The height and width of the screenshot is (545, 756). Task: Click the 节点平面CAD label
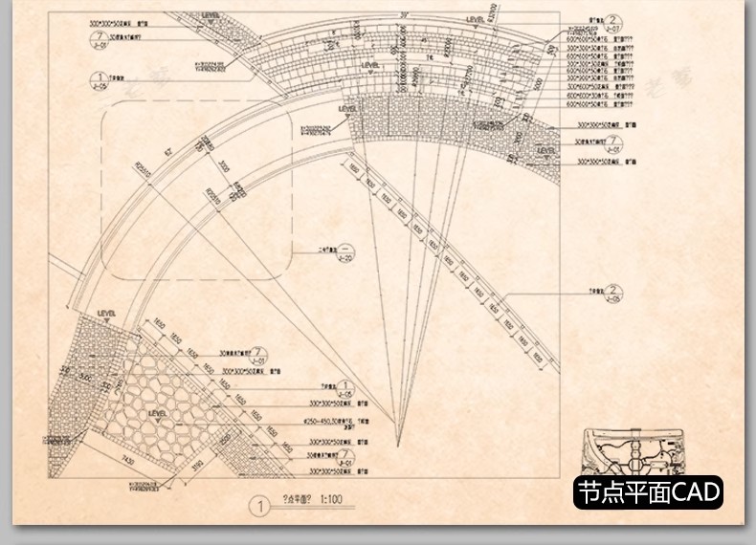[647, 492]
